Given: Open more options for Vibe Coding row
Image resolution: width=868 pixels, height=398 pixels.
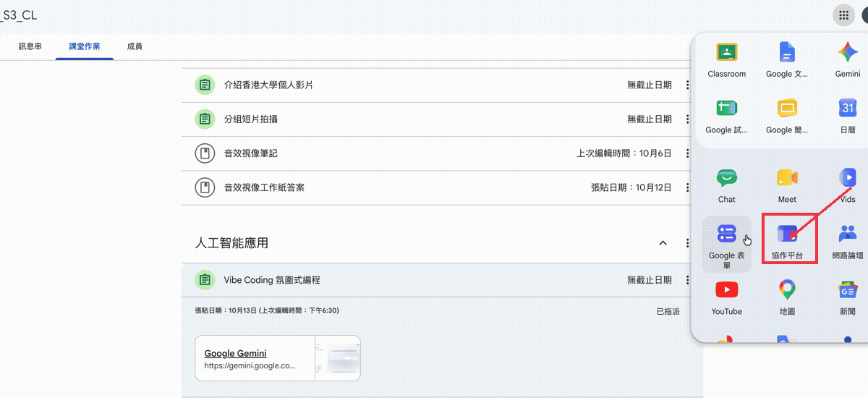Looking at the screenshot, I should (x=688, y=280).
